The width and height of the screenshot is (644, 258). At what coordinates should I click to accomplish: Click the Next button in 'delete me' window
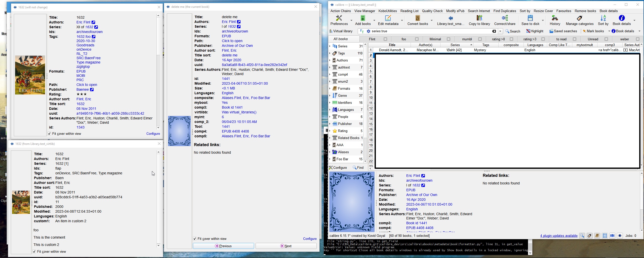(286, 246)
